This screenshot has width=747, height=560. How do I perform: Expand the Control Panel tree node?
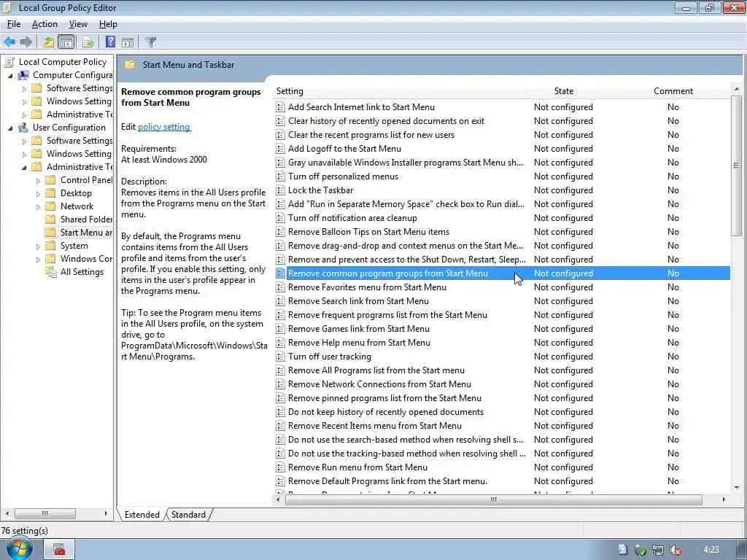(38, 181)
